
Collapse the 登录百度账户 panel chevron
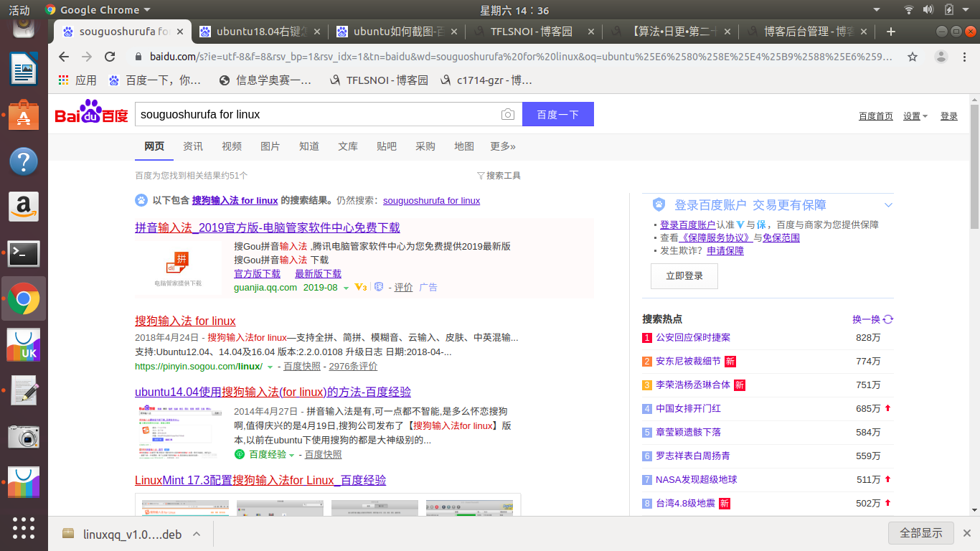888,205
